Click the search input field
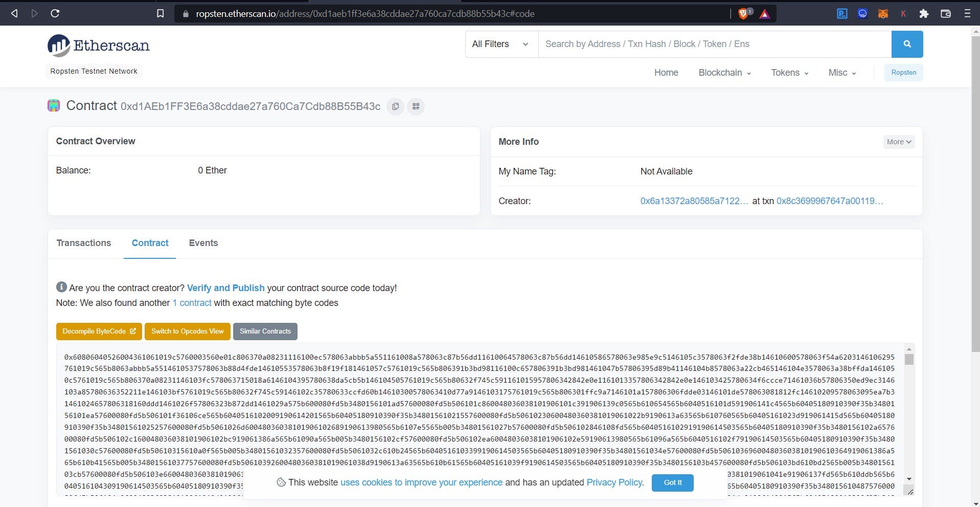980x507 pixels. (x=665, y=44)
